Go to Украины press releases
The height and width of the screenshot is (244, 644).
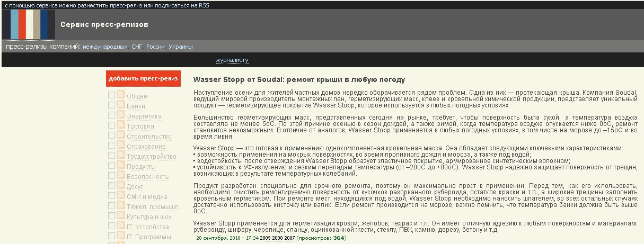click(x=181, y=47)
